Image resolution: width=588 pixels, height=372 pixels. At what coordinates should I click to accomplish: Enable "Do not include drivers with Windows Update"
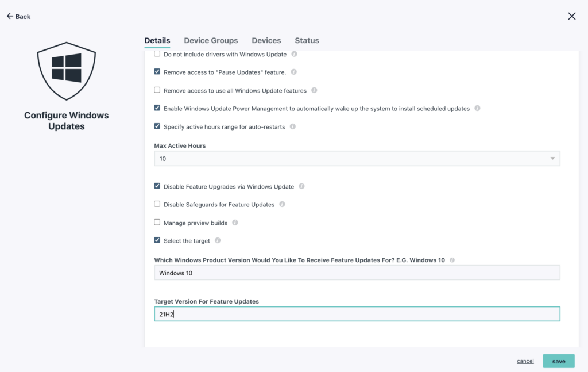(x=157, y=55)
